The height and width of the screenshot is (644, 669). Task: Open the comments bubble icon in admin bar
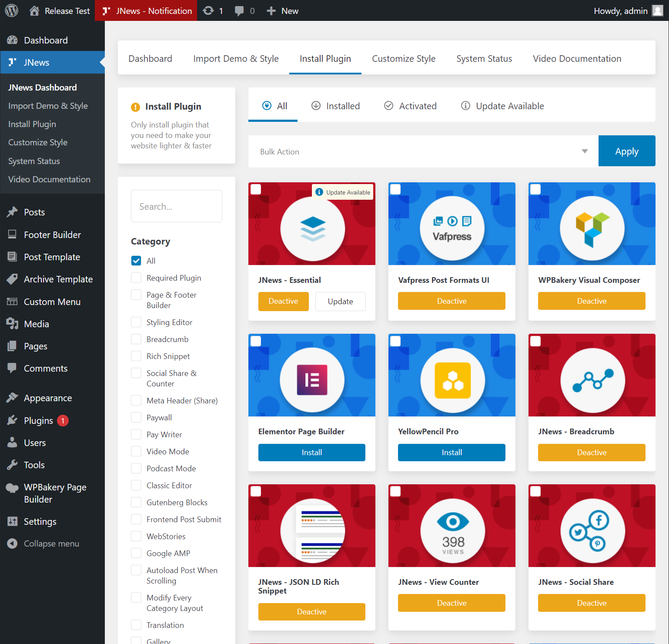(x=239, y=11)
